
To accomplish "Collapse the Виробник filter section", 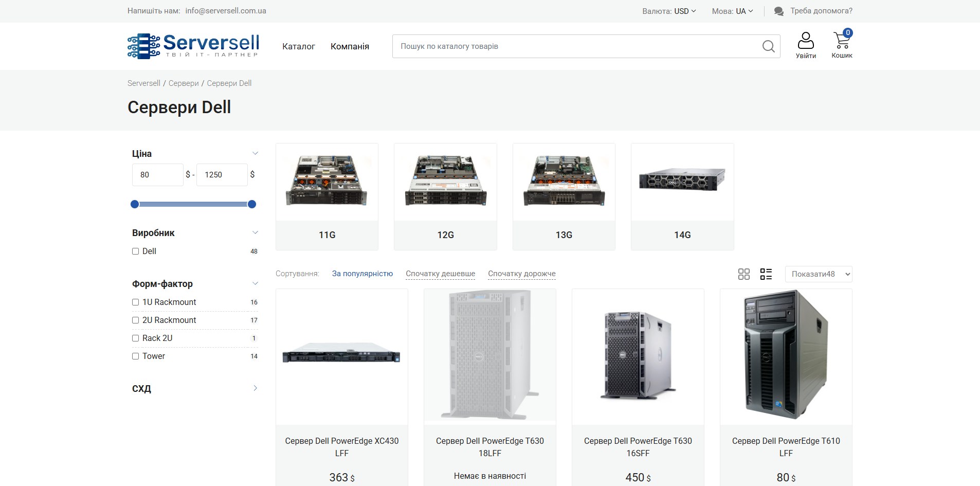I will pos(255,232).
